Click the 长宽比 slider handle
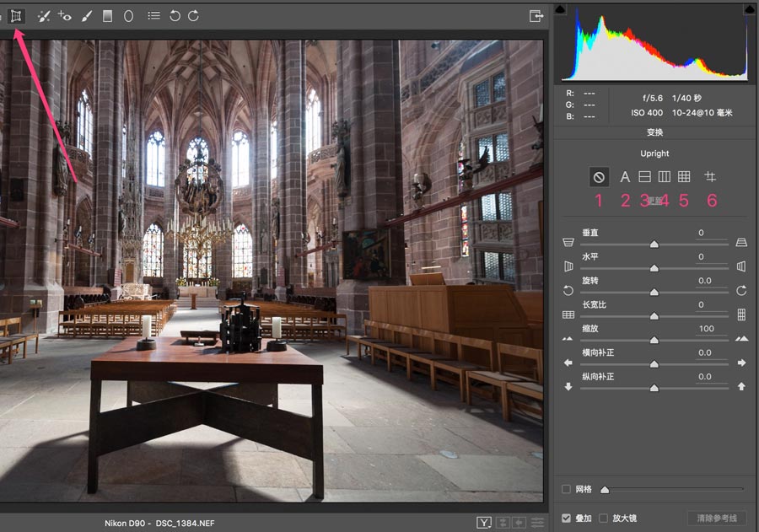 [654, 316]
